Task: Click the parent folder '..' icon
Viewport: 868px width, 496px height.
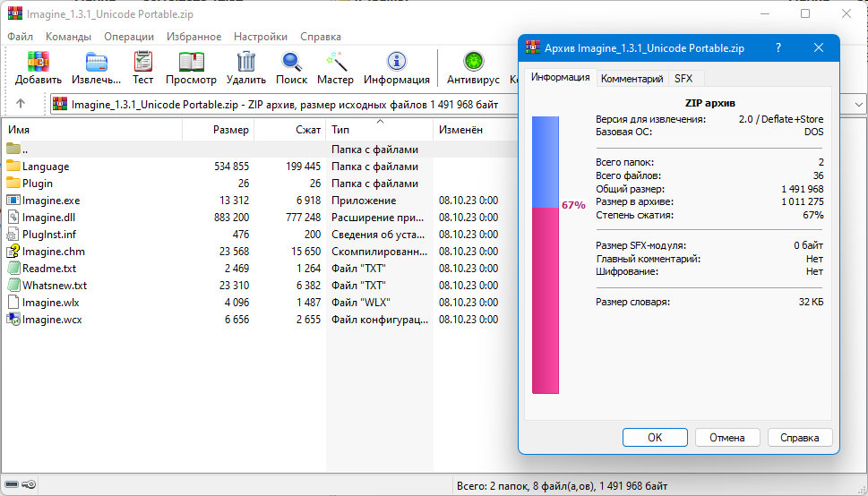Action: point(13,149)
